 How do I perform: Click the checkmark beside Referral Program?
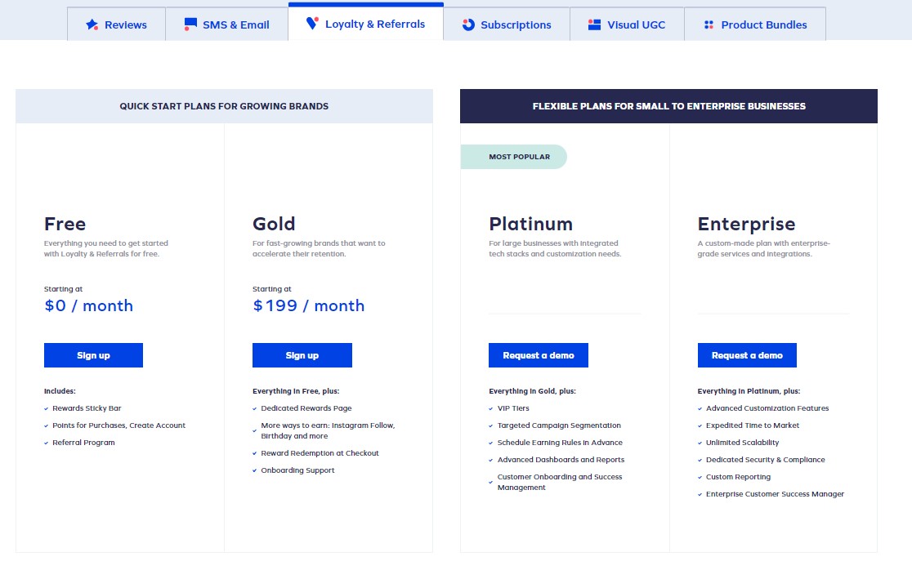click(45, 442)
